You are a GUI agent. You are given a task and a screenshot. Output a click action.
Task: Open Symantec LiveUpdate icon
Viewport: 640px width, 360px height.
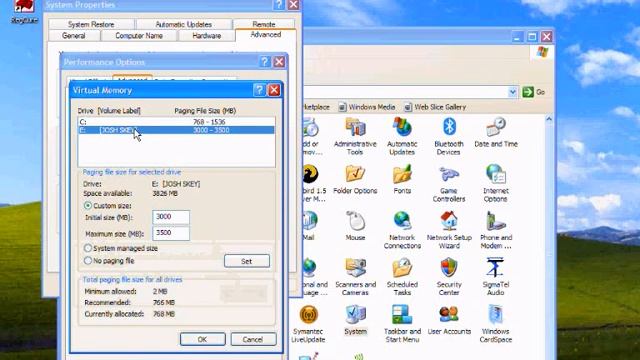pos(309,315)
